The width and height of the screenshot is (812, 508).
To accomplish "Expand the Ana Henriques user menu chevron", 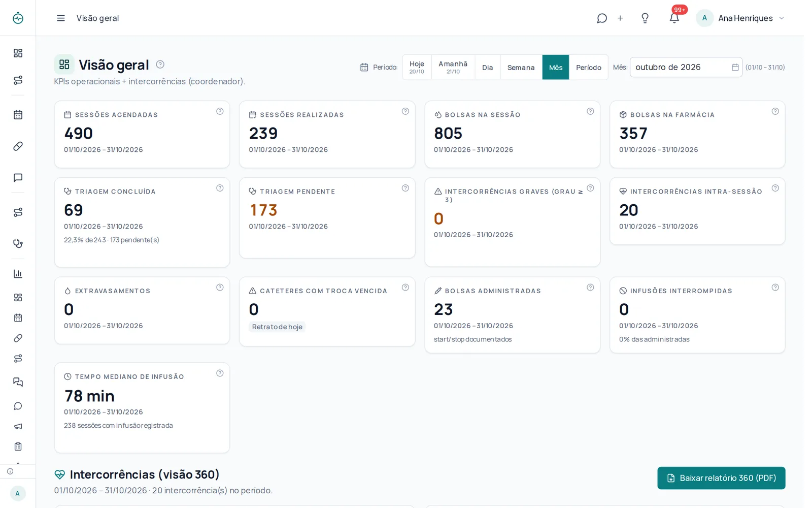I will click(x=782, y=18).
